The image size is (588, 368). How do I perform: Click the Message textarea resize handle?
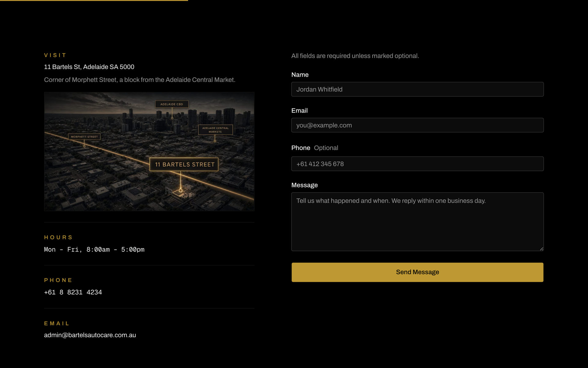coord(541,249)
